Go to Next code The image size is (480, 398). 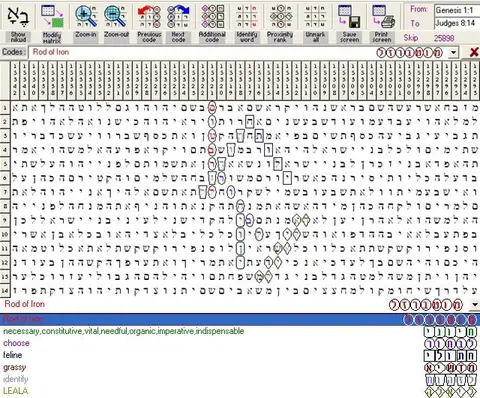pos(178,16)
